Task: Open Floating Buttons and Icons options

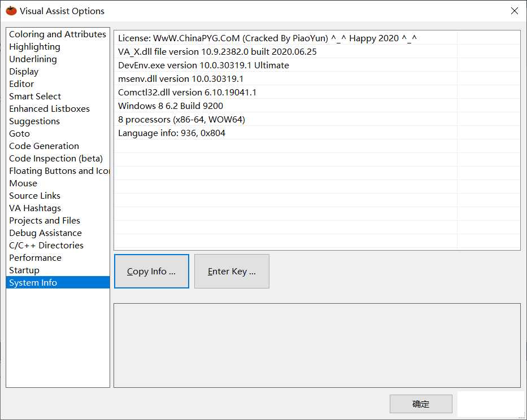Action: (58, 171)
